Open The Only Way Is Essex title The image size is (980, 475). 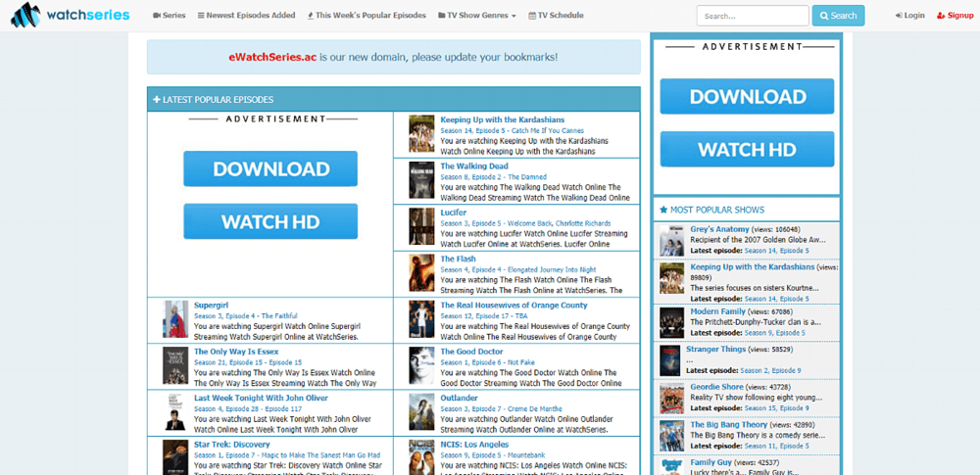click(236, 352)
